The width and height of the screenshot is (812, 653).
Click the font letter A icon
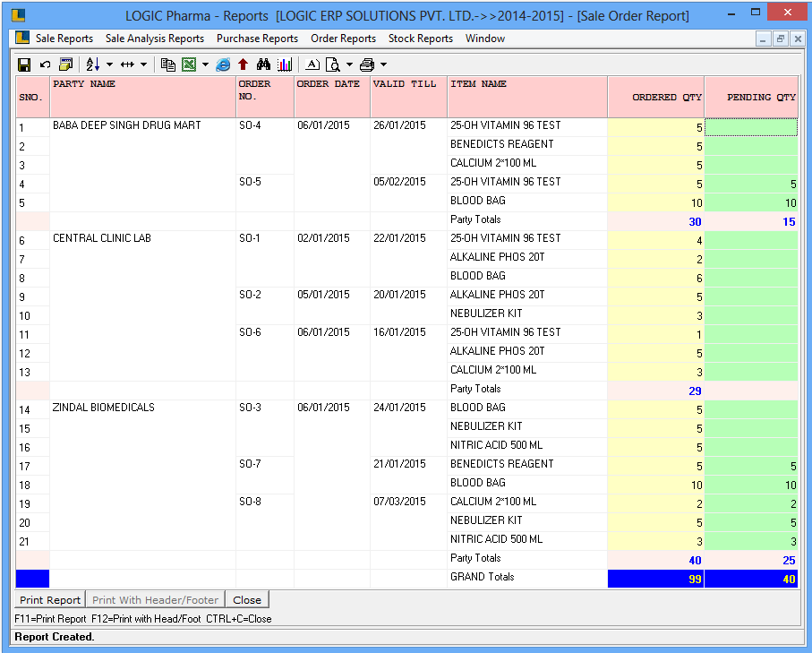312,64
